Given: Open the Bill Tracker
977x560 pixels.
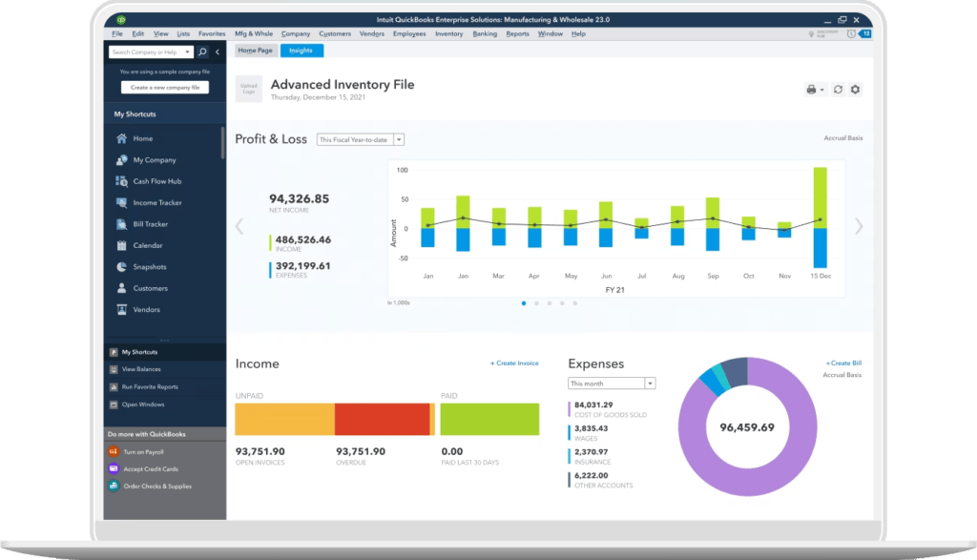Looking at the screenshot, I should pyautogui.click(x=145, y=223).
